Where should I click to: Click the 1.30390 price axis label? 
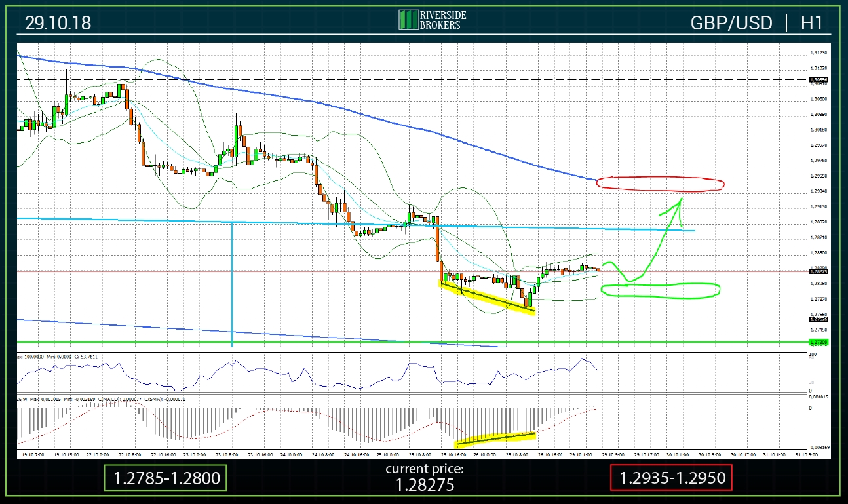click(819, 114)
